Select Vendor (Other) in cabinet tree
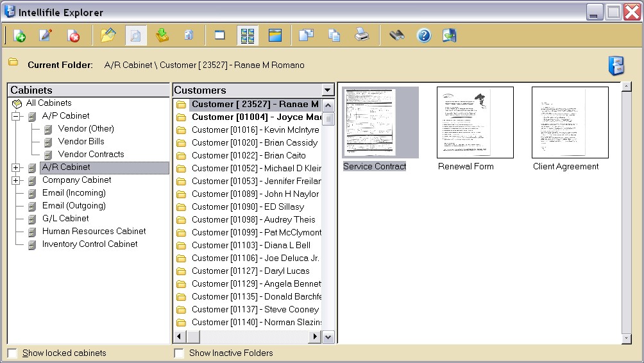Screen dimensions: 644x363 (x=86, y=128)
